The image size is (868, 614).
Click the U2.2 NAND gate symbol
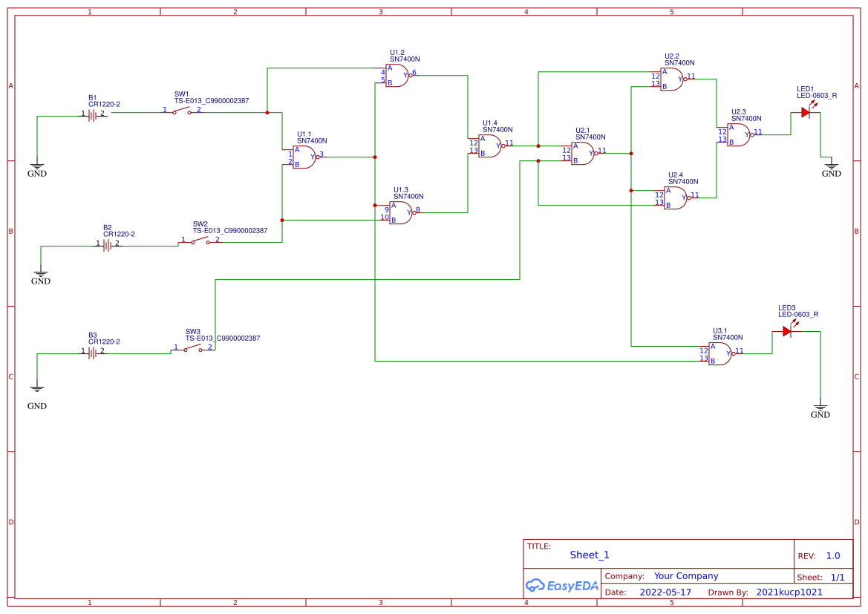point(671,79)
